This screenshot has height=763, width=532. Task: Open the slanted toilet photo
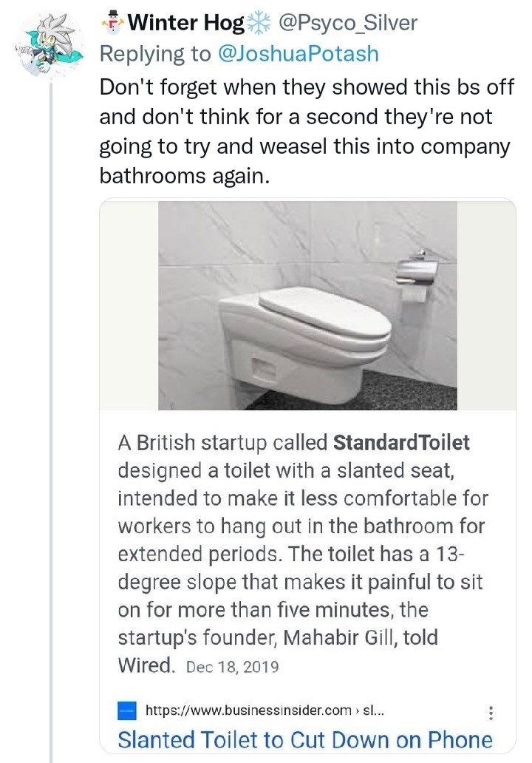(x=307, y=305)
